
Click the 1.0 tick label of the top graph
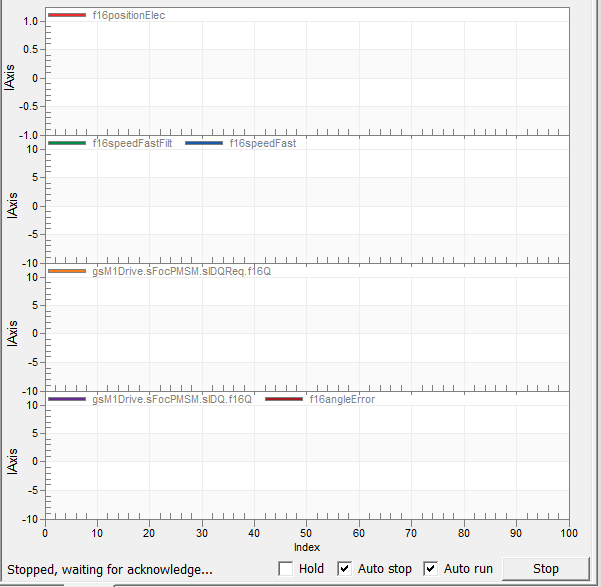[30, 21]
